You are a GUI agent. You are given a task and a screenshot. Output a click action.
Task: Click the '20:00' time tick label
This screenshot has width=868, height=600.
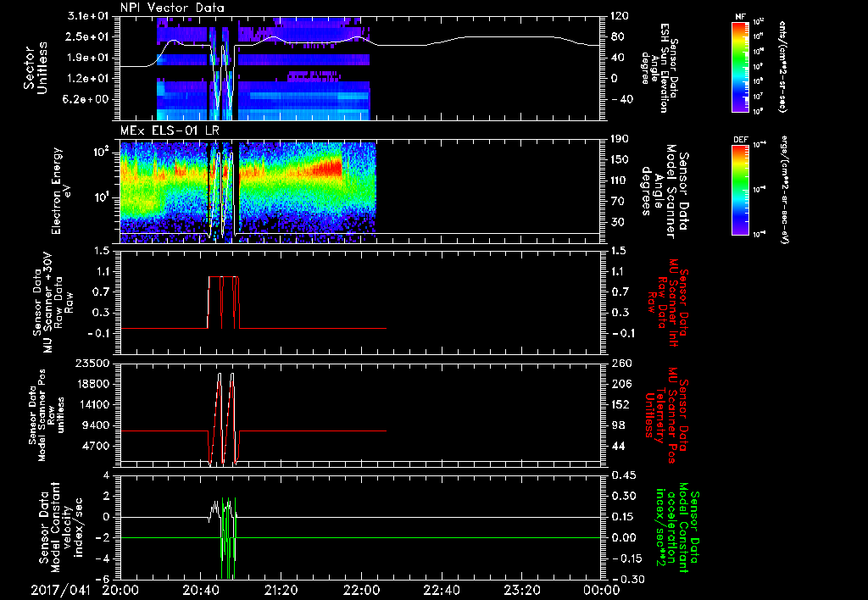120,590
